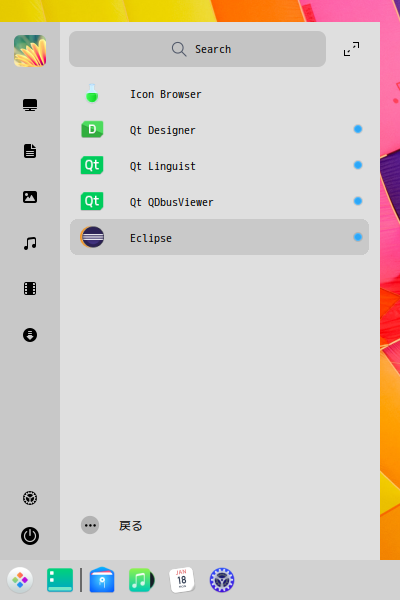This screenshot has width=400, height=600.
Task: Click blue new-app dot beside Eclipse
Action: click(x=358, y=237)
